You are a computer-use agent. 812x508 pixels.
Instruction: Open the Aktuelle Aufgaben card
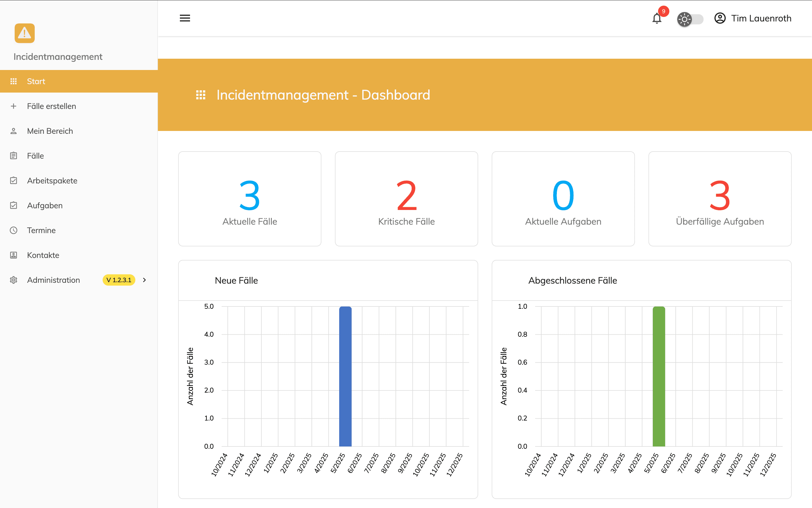tap(563, 199)
